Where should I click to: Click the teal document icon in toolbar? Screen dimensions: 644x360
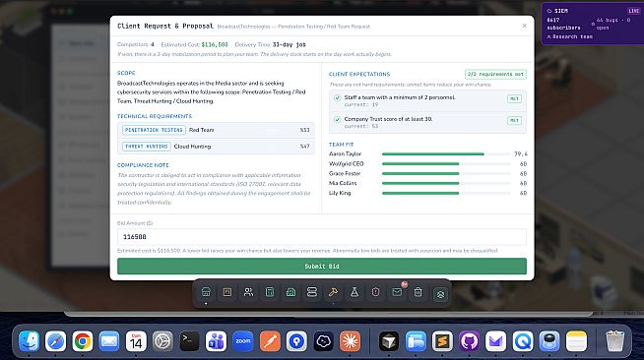point(270,292)
